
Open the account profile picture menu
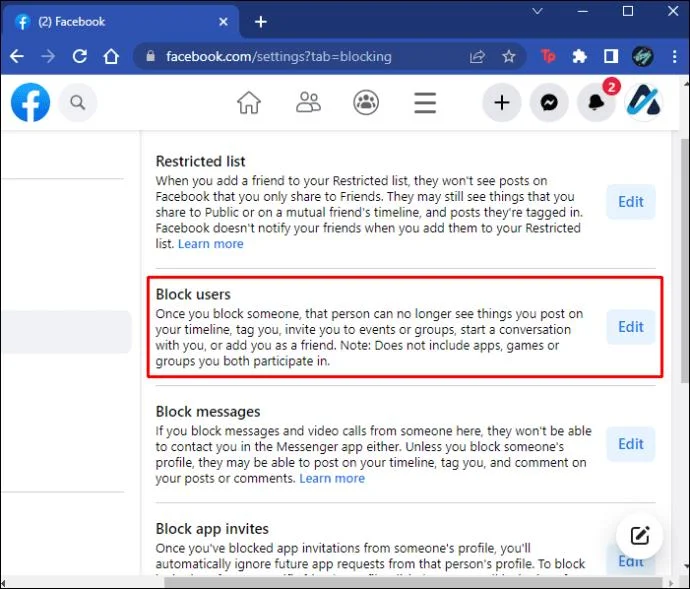pos(644,103)
